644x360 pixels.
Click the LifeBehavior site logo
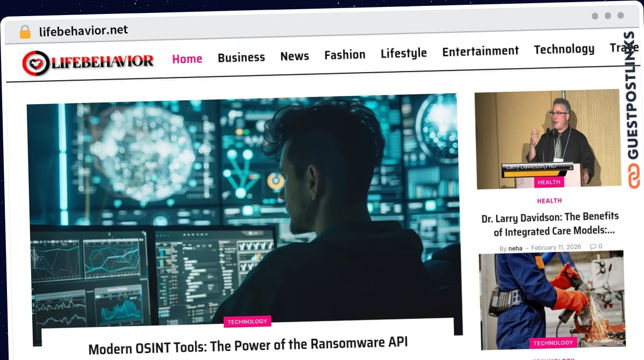click(89, 62)
